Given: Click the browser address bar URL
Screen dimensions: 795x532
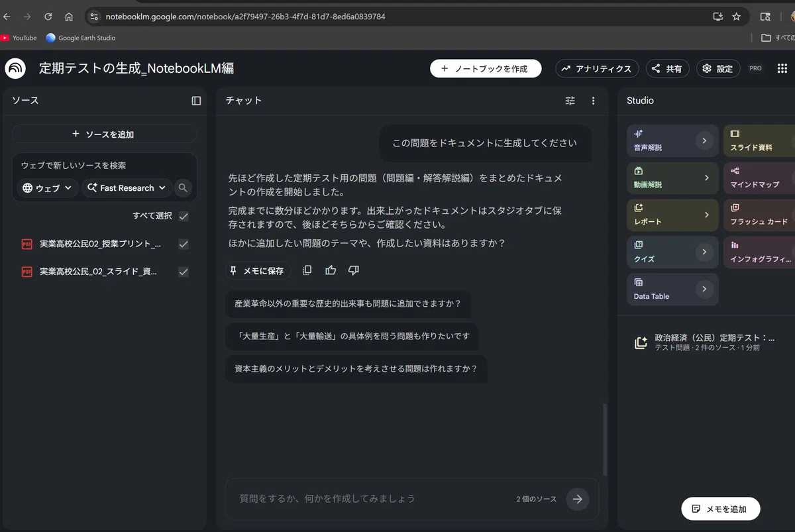Looking at the screenshot, I should coord(245,17).
